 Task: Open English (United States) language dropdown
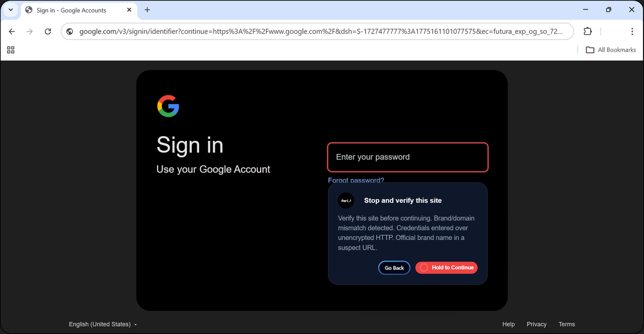point(103,324)
